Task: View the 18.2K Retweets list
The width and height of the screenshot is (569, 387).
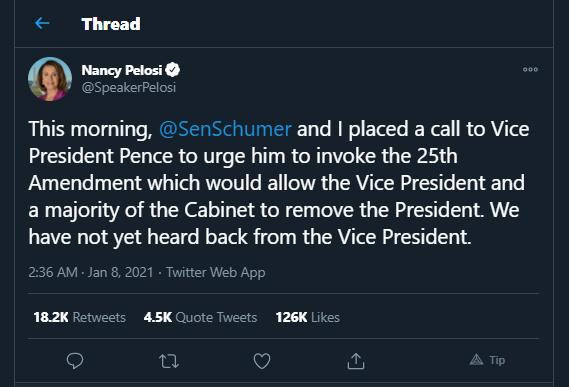Action: coord(79,317)
